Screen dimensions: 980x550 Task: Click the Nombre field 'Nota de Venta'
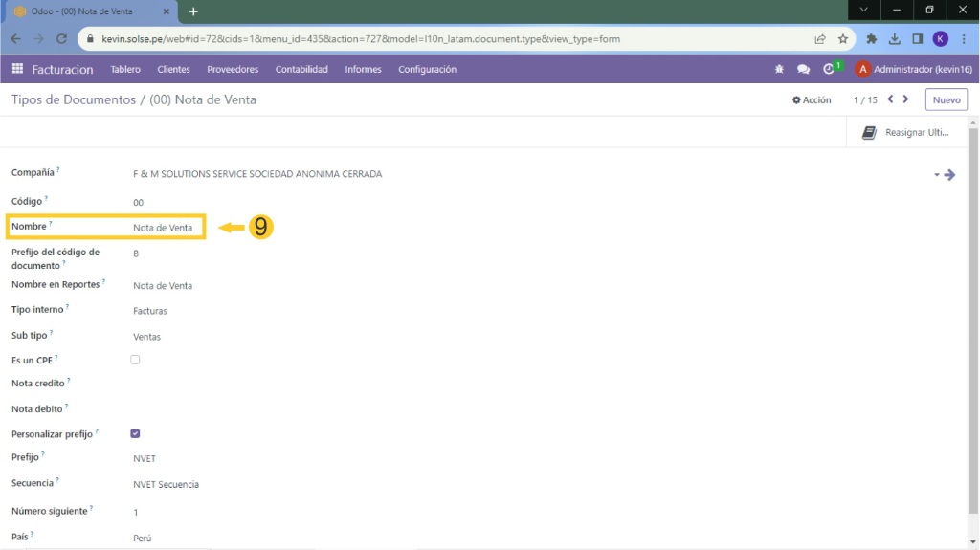pos(163,228)
